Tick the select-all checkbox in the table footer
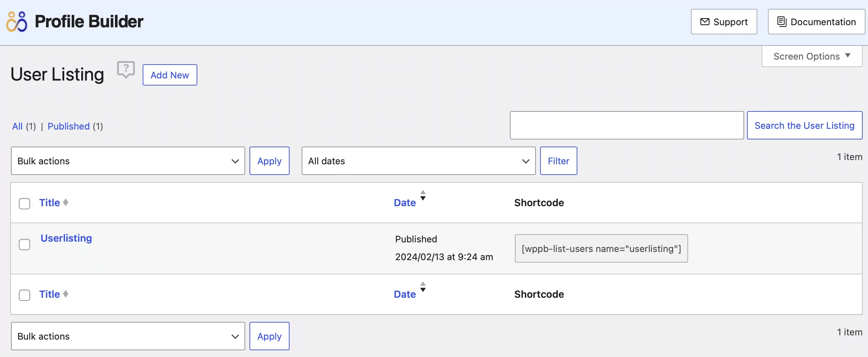868x357 pixels. click(24, 295)
